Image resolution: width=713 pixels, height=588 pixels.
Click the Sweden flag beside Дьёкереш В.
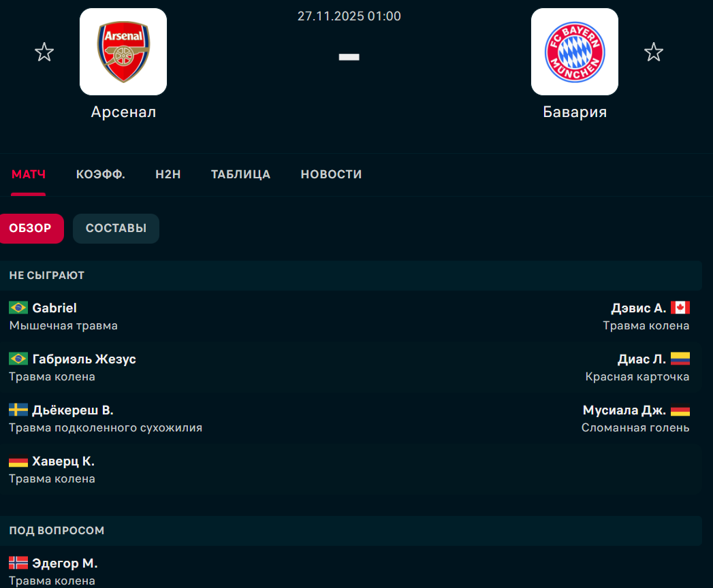click(x=18, y=410)
